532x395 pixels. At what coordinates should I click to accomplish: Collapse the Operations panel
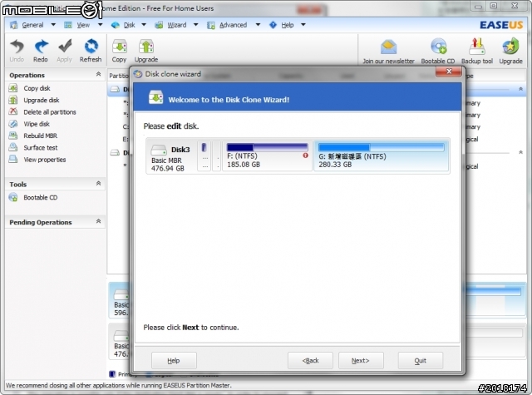point(98,74)
